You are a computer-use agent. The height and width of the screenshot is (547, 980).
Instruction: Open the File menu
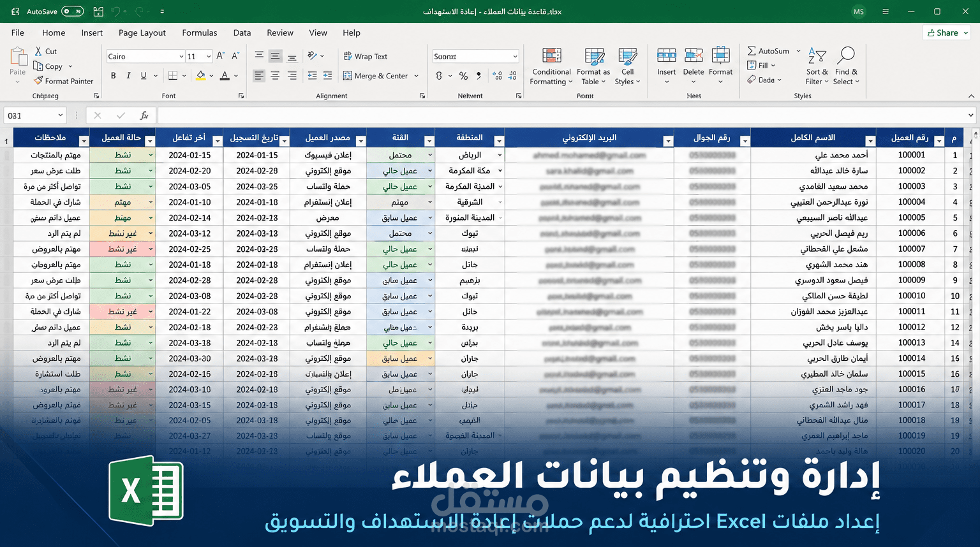coord(18,33)
